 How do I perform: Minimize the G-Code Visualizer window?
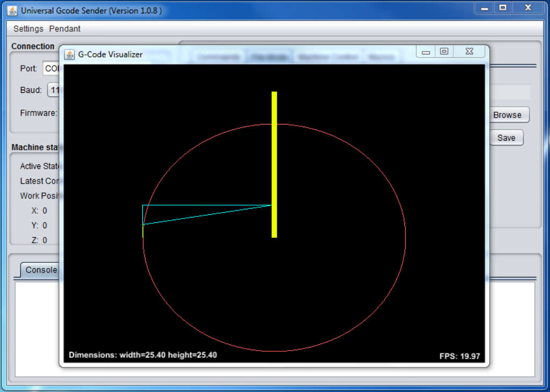click(426, 52)
